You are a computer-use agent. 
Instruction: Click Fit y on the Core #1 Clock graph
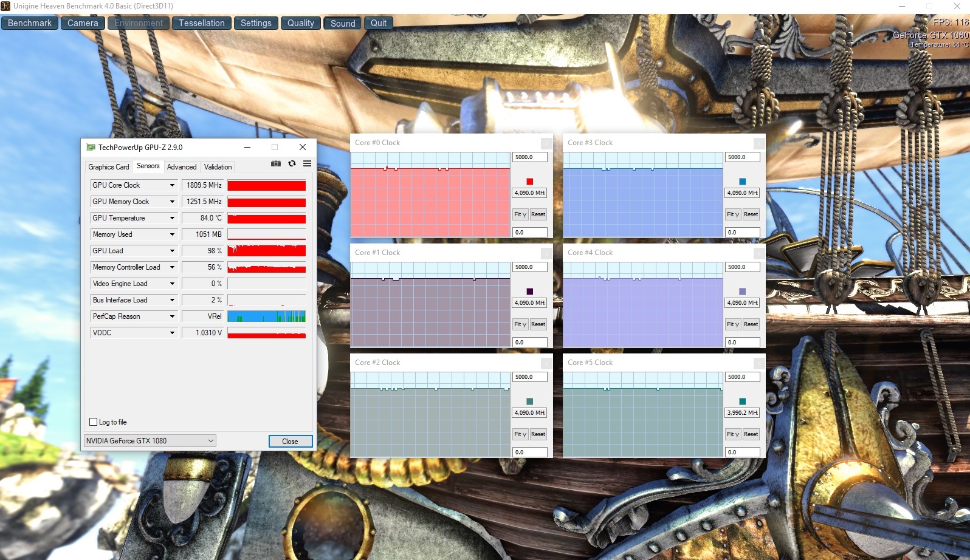tap(520, 324)
